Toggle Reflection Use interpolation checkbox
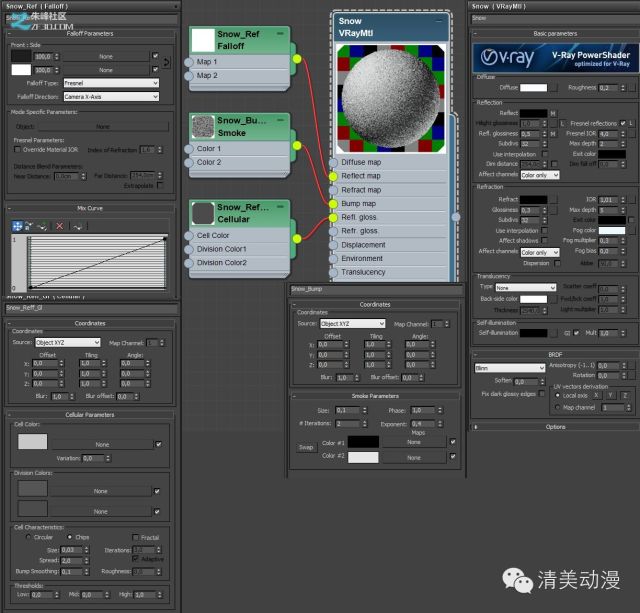Viewport: 640px width, 613px height. (544, 154)
